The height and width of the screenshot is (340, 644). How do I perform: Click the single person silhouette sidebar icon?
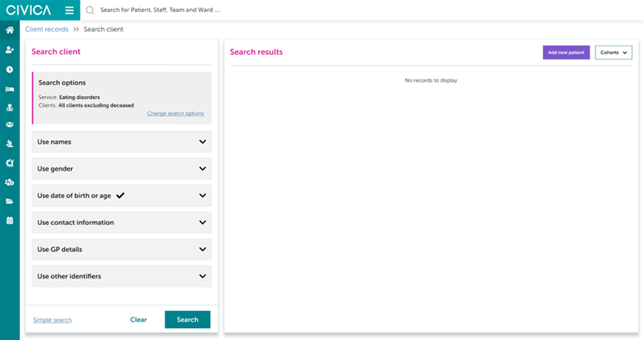tap(9, 143)
